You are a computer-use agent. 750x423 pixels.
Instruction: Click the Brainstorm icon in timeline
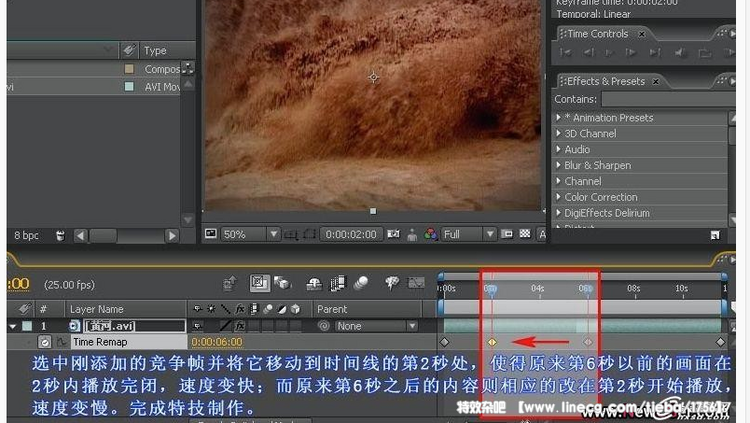pos(392,283)
